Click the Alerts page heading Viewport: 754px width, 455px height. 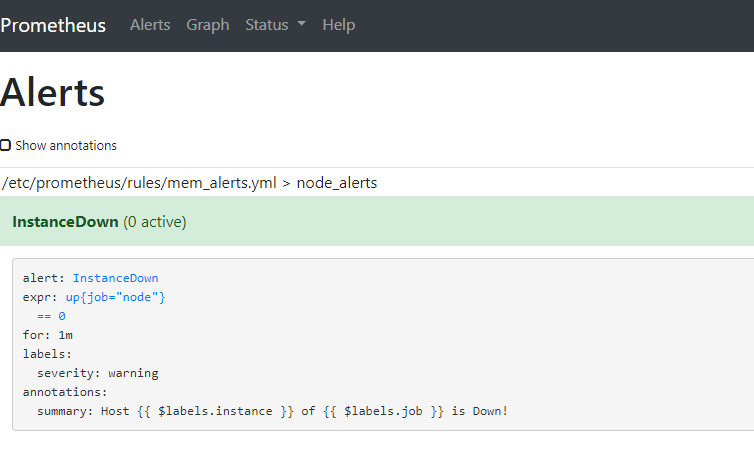[52, 92]
